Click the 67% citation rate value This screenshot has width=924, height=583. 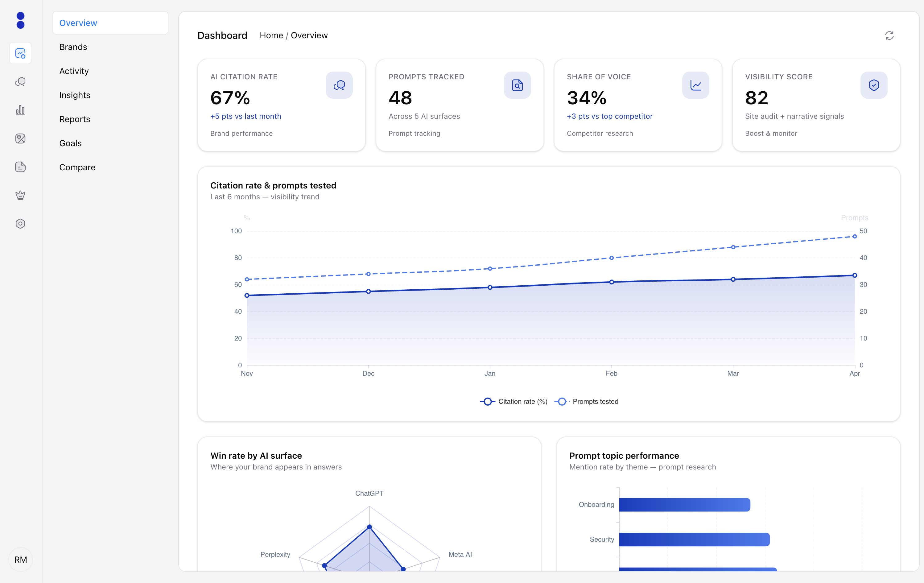[x=230, y=98]
